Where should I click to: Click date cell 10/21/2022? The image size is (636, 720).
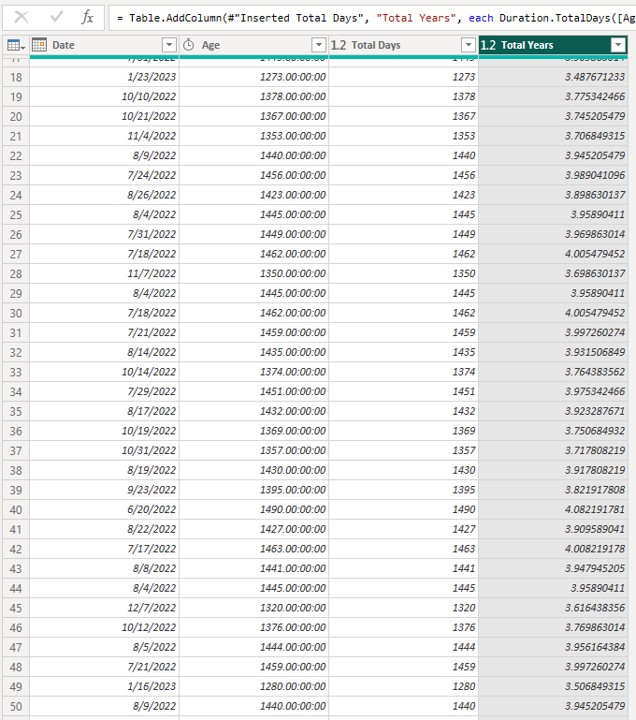click(x=104, y=116)
